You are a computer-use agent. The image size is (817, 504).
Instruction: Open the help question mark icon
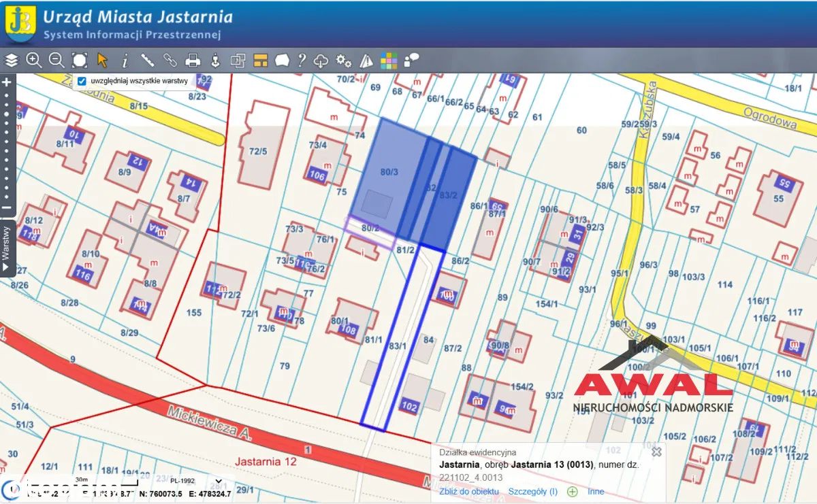click(302, 61)
